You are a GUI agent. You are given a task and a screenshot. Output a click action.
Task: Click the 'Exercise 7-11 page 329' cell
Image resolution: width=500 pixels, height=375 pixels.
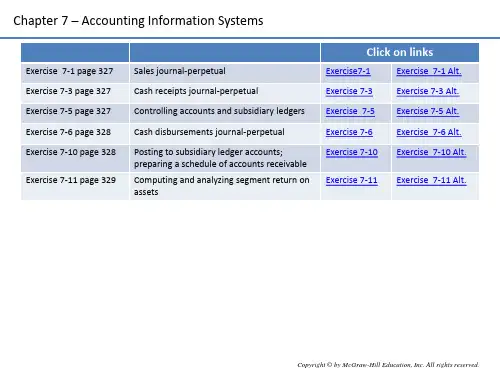pos(75,186)
